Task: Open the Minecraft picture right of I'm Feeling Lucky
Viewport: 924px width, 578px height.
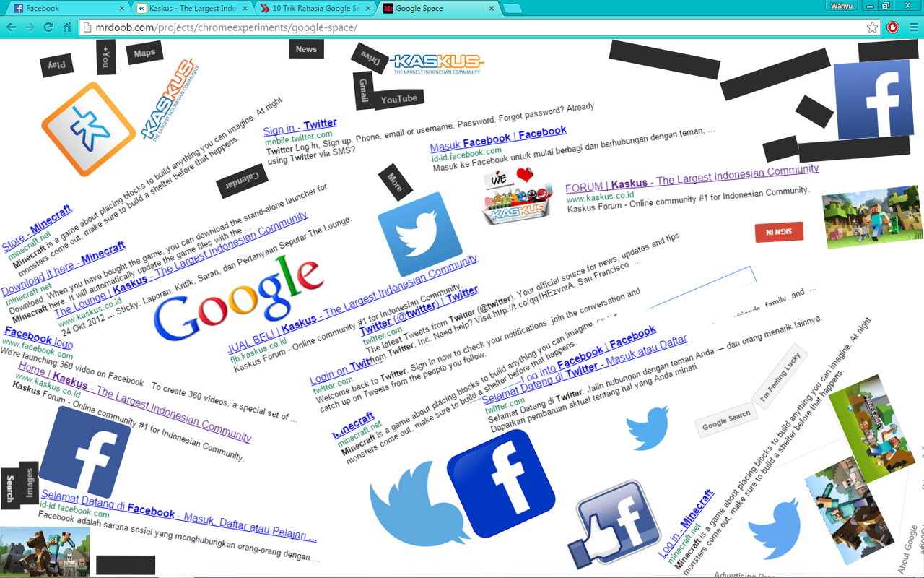Action: click(x=873, y=428)
